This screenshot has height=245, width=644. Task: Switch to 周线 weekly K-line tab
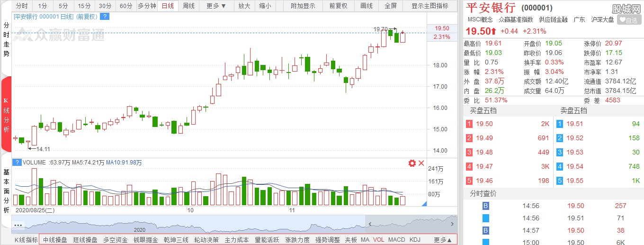click(188, 6)
